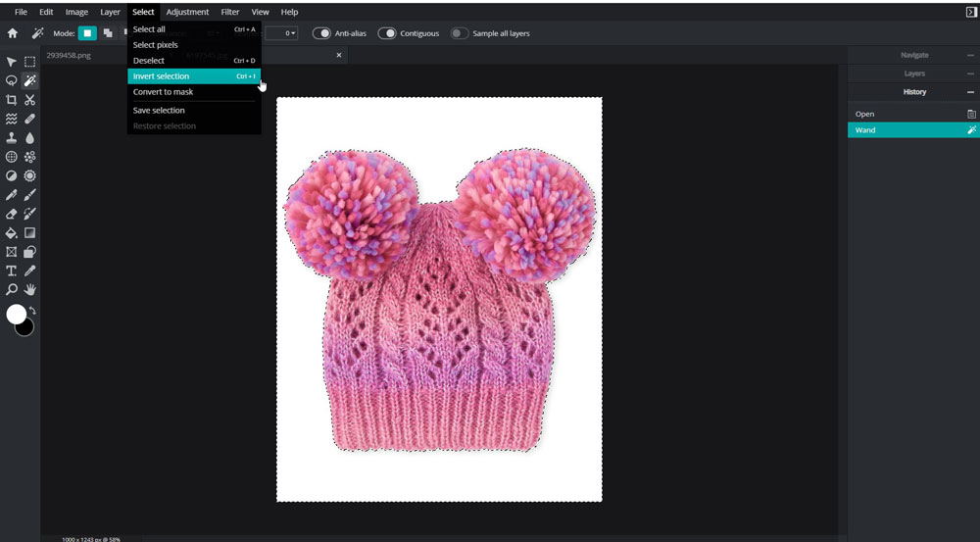Select the Clone stamp tool
980x542 pixels.
tap(11, 138)
